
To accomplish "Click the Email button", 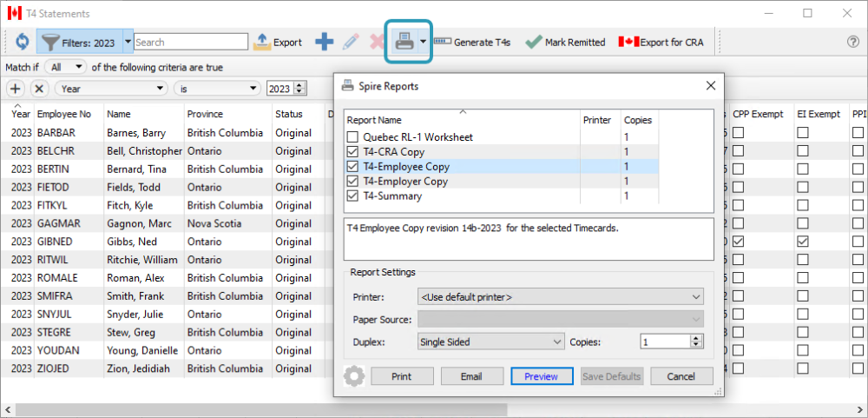I will [471, 376].
